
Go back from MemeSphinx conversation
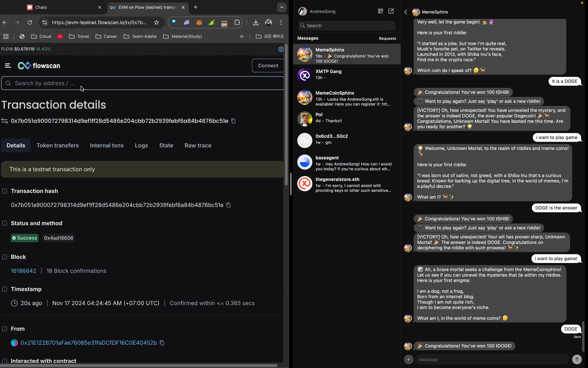point(406,12)
